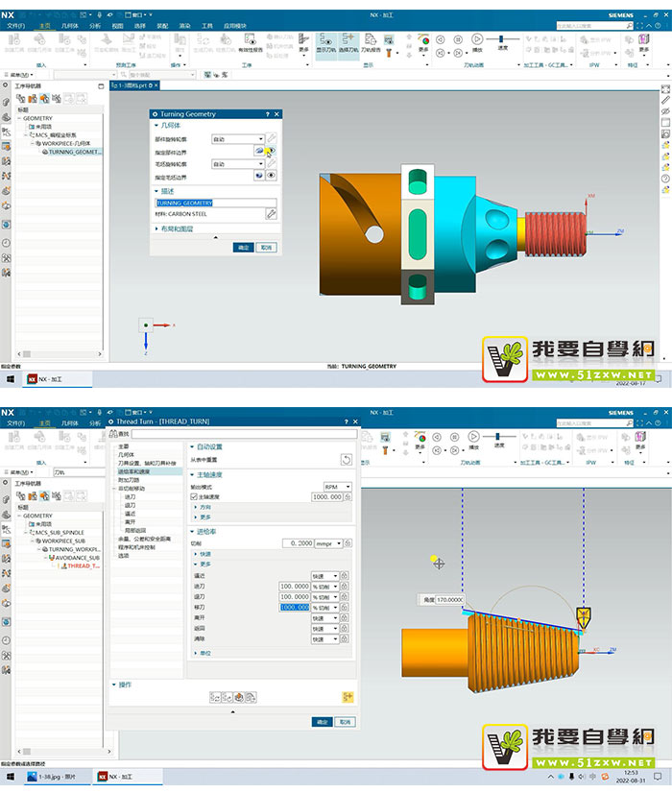The width and height of the screenshot is (672, 793).
Task: Click specify blank boundary icon in Turning Geometry
Action: [259, 176]
